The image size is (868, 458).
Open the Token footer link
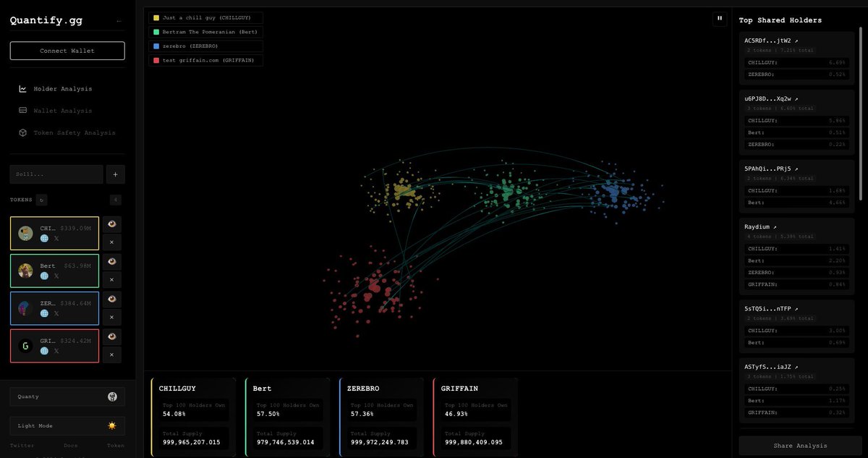click(x=115, y=446)
